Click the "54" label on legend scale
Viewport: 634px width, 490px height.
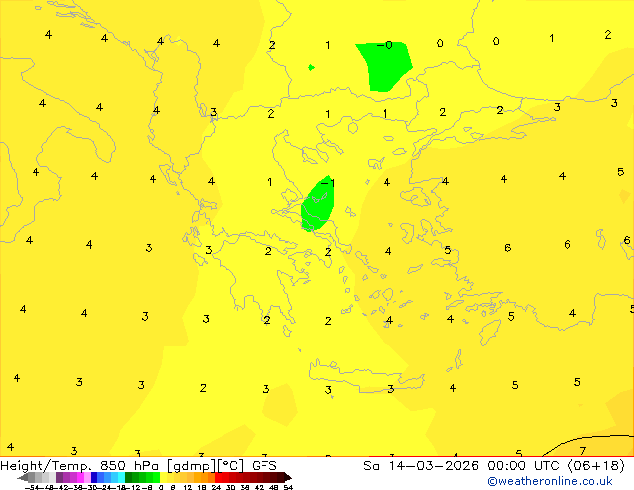(x=288, y=487)
